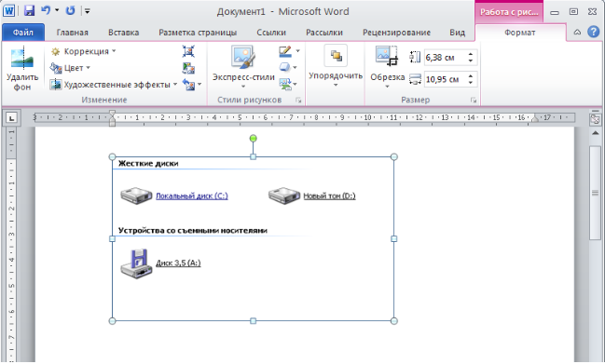
Task: Click the vertical scrollbar thumb
Action: coord(595,193)
